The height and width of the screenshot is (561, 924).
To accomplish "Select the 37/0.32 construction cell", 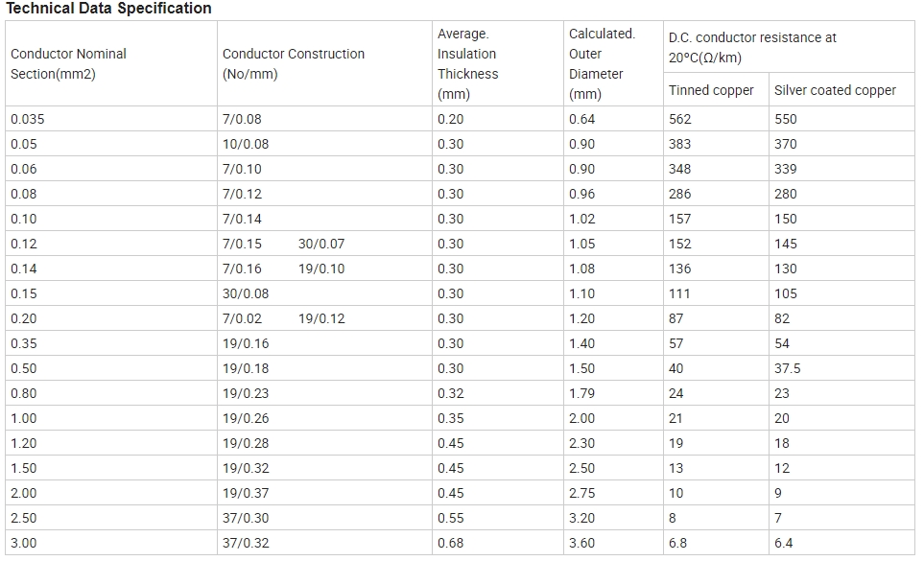I will pyautogui.click(x=324, y=543).
